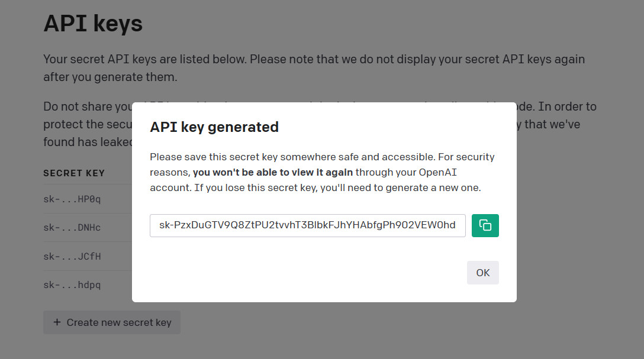Click inside the generated secret key field

308,225
